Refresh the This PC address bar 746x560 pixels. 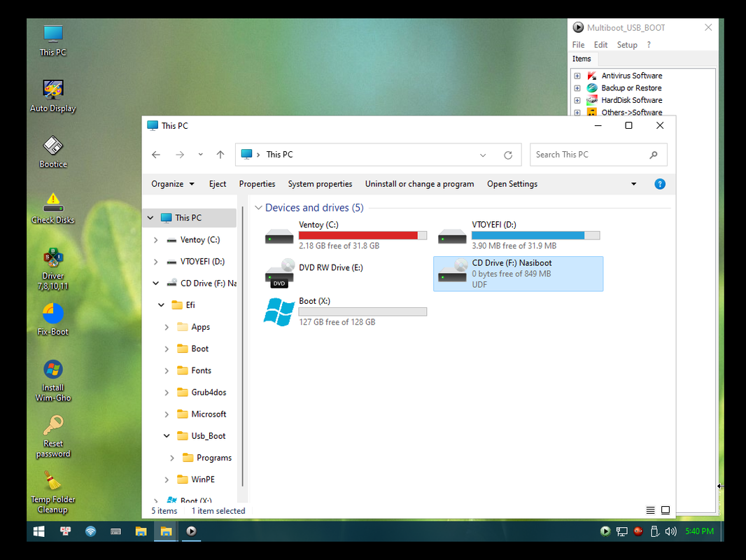508,155
